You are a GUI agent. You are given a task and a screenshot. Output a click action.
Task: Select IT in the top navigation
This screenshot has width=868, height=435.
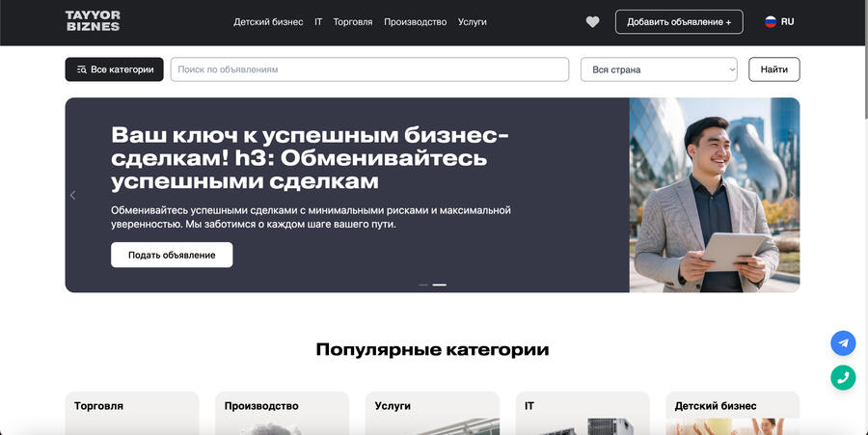coord(318,21)
